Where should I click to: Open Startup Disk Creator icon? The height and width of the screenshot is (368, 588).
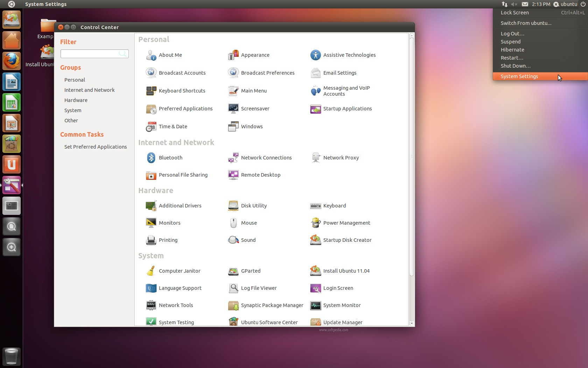316,240
